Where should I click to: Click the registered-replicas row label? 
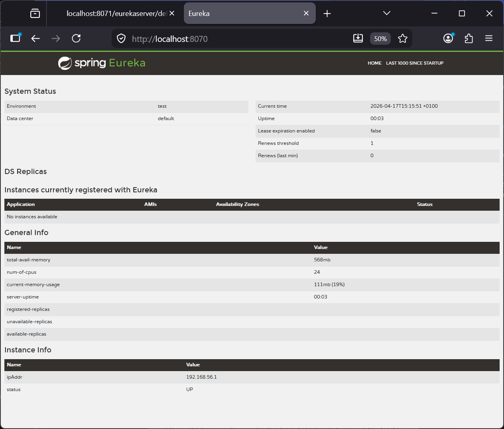point(28,309)
